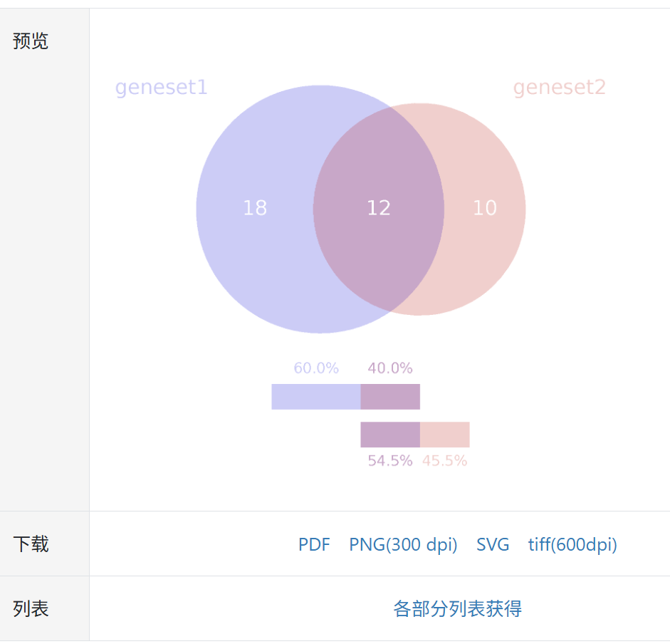Click the geneset1 label above the diagram
This screenshot has width=670, height=644.
(x=160, y=87)
